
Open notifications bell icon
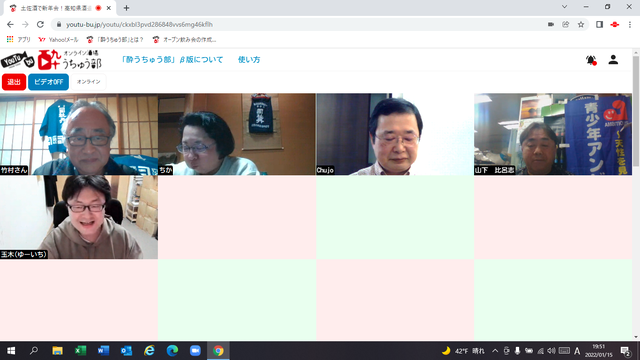pyautogui.click(x=591, y=60)
